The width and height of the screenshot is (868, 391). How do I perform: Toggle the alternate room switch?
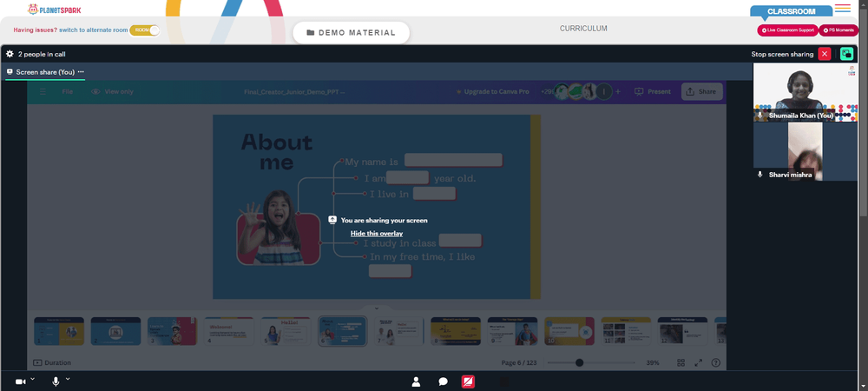pyautogui.click(x=144, y=30)
